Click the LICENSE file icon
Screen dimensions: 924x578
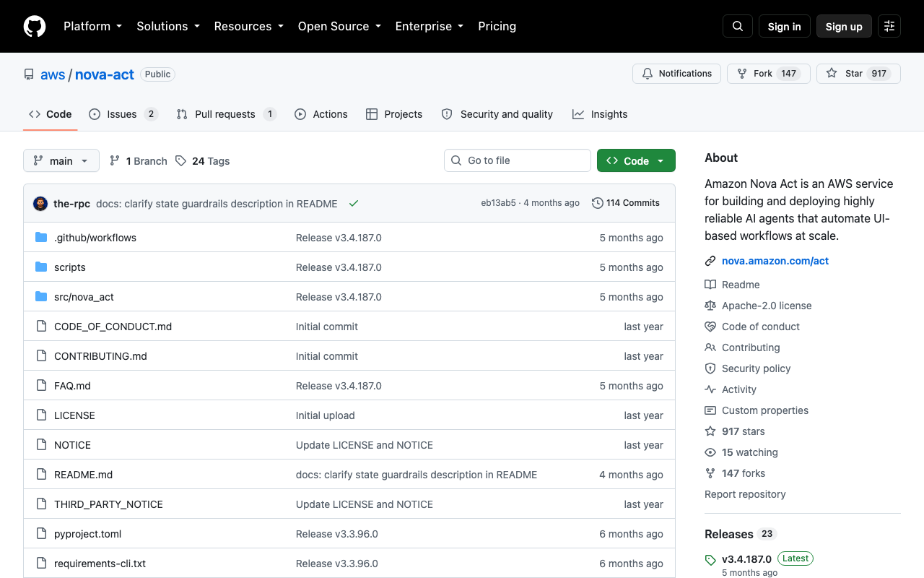pyautogui.click(x=41, y=415)
